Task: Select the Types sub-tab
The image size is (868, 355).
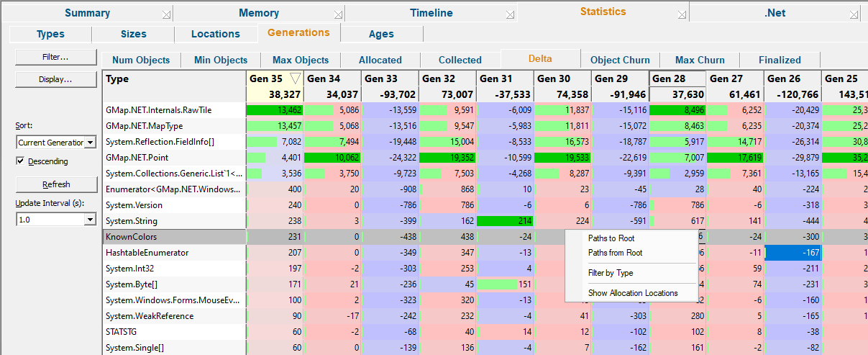Action: pyautogui.click(x=50, y=34)
